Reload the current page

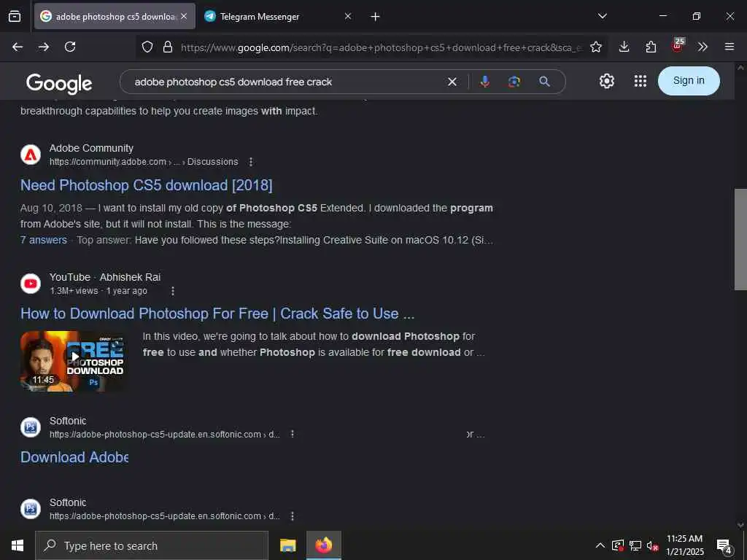70,47
